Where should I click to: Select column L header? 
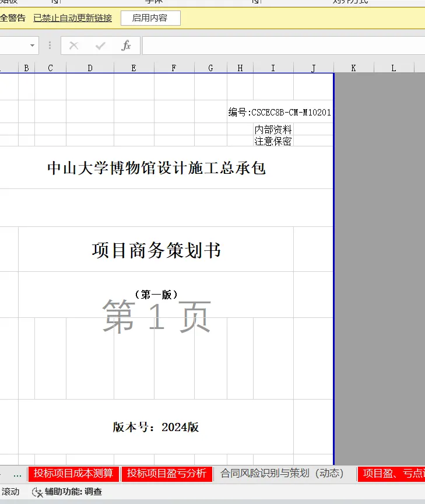point(394,68)
